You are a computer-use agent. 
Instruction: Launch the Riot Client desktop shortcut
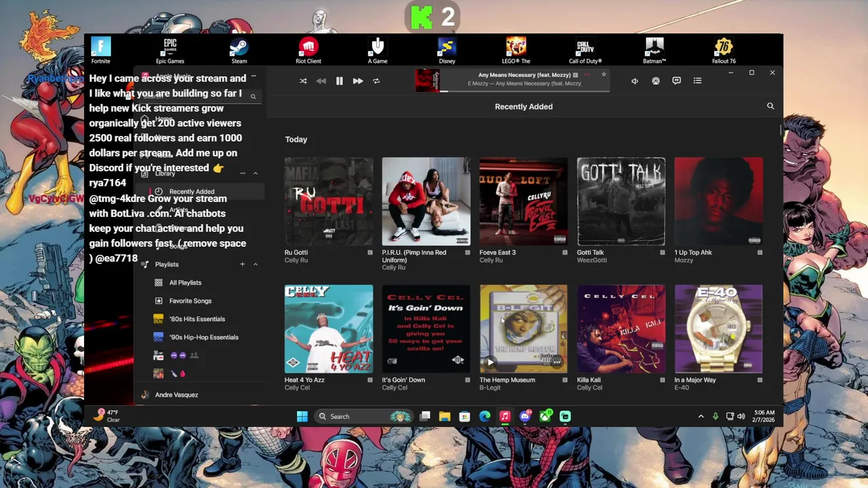[x=309, y=50]
